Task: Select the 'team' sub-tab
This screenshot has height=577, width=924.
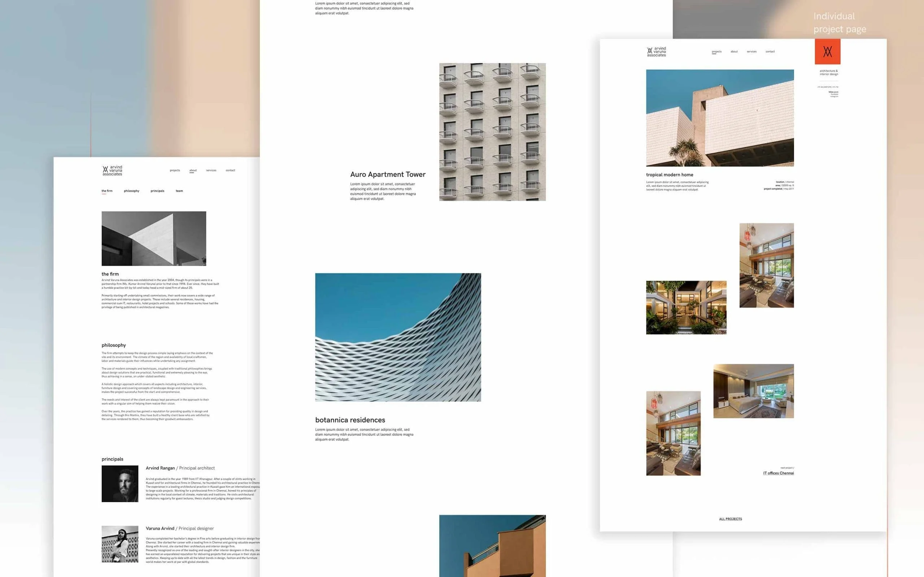Action: [x=179, y=191]
